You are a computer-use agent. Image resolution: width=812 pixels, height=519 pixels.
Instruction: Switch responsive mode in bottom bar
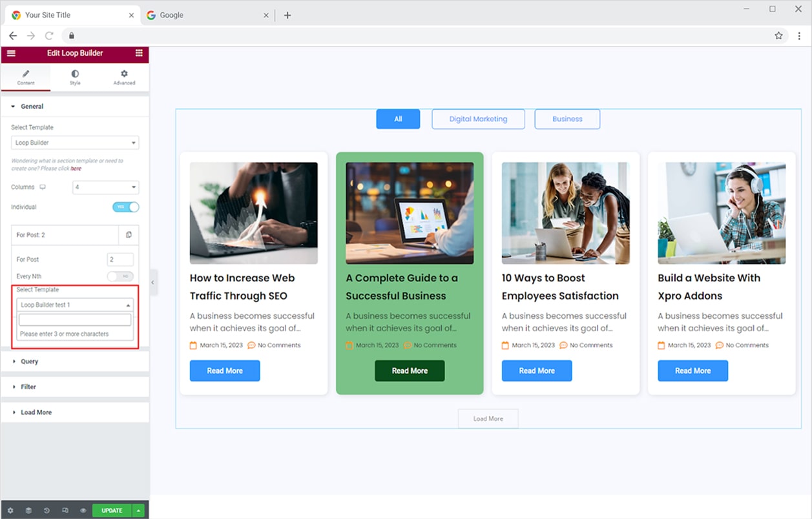(x=65, y=510)
